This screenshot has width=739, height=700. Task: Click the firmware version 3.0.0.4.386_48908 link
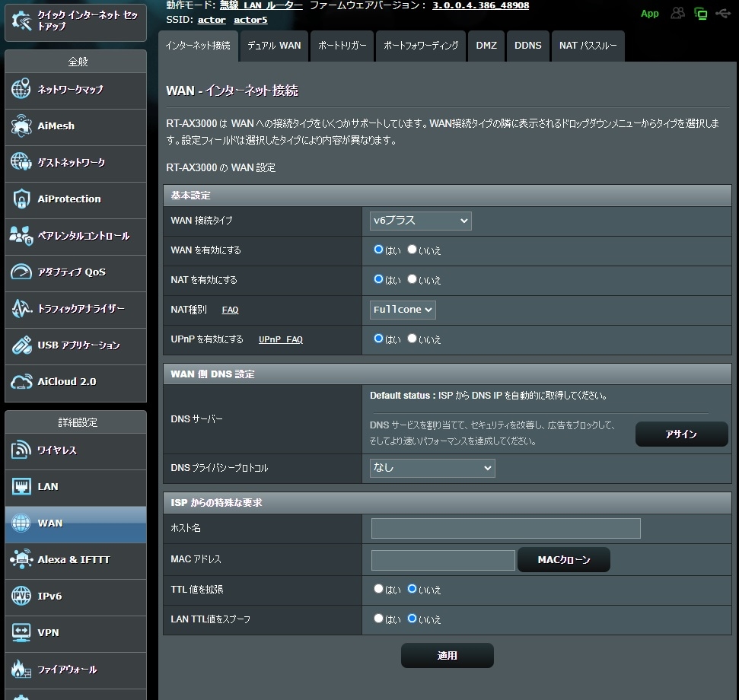tap(481, 5)
